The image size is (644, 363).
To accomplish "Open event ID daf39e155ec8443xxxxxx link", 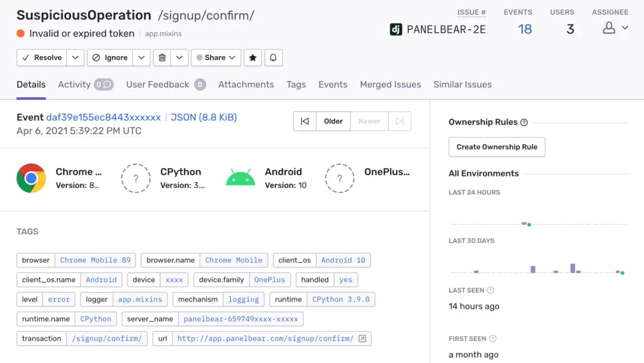I will click(x=104, y=117).
